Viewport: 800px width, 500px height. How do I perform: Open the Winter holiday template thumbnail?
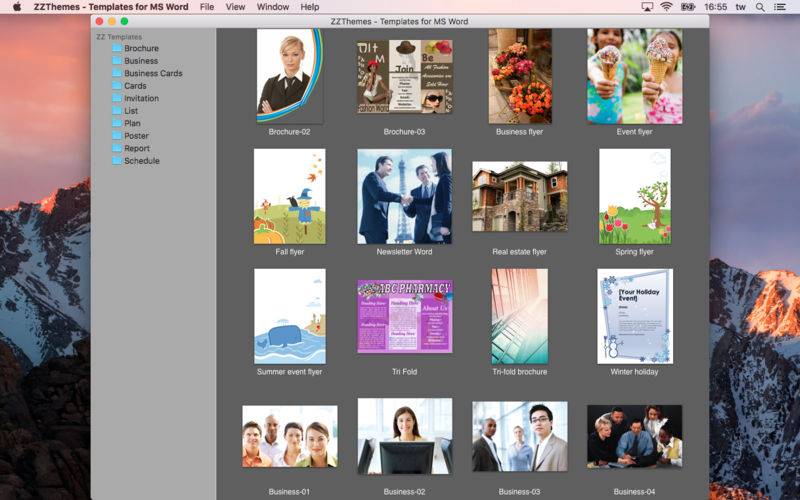[x=635, y=316]
